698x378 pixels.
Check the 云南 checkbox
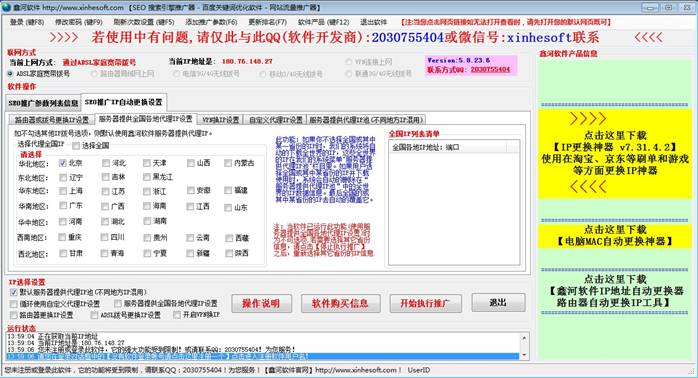(x=191, y=238)
